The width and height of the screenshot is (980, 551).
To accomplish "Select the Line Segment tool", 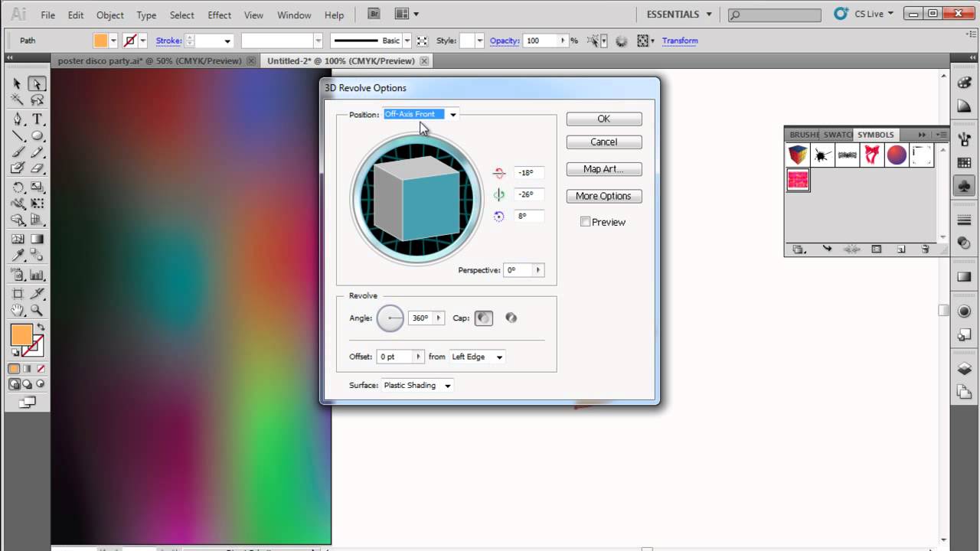I will 17,136.
